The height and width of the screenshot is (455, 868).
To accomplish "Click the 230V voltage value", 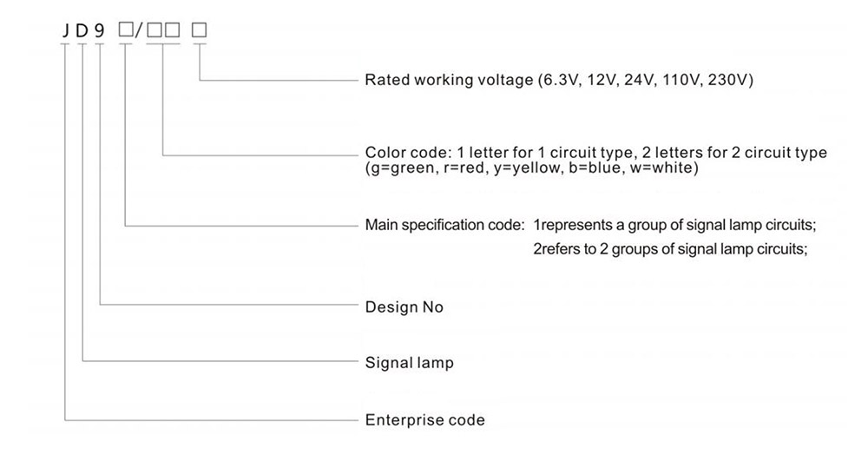I will pyautogui.click(x=731, y=80).
